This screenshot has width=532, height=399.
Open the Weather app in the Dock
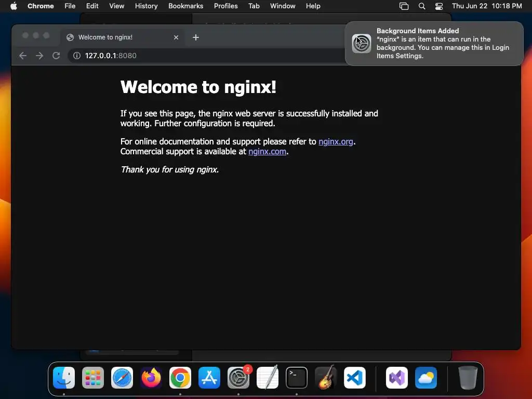tap(426, 378)
